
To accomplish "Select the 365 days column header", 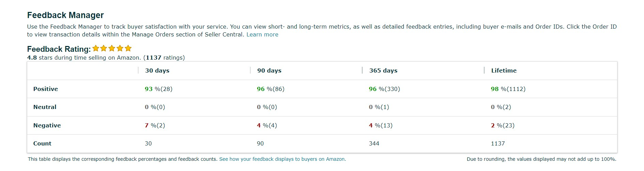I will click(383, 71).
